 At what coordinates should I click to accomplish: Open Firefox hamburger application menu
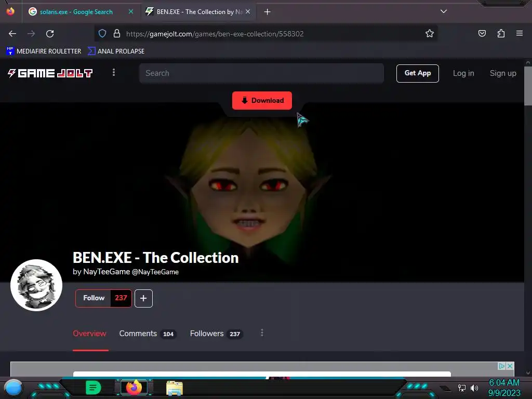pyautogui.click(x=520, y=33)
